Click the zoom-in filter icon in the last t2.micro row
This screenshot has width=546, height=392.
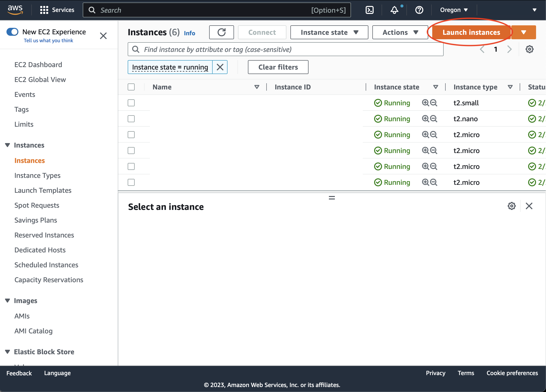(426, 182)
